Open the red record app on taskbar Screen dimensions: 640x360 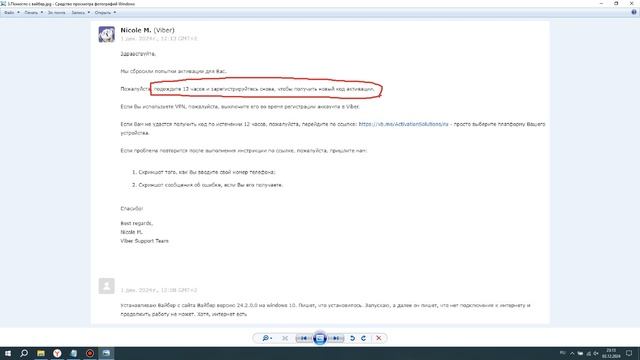[90, 353]
